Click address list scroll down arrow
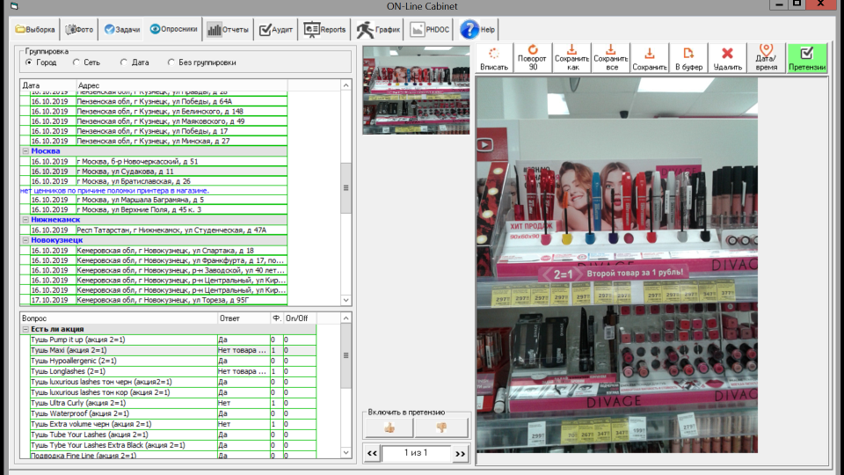 click(346, 300)
